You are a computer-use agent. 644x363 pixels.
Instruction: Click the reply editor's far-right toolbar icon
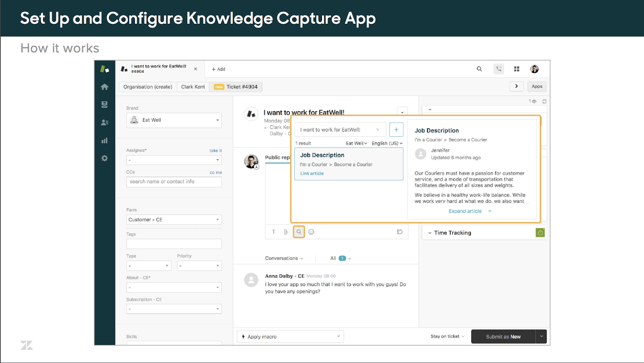[x=400, y=232]
